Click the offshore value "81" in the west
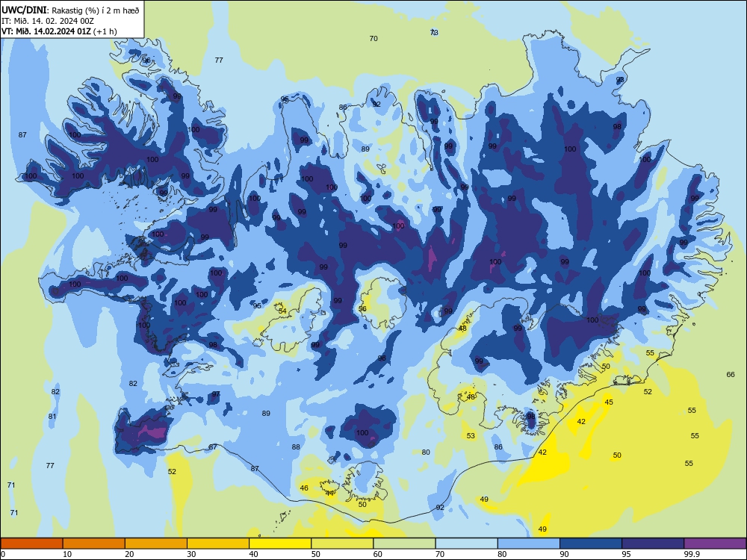Screen dimensions: 747x560 tap(52, 416)
